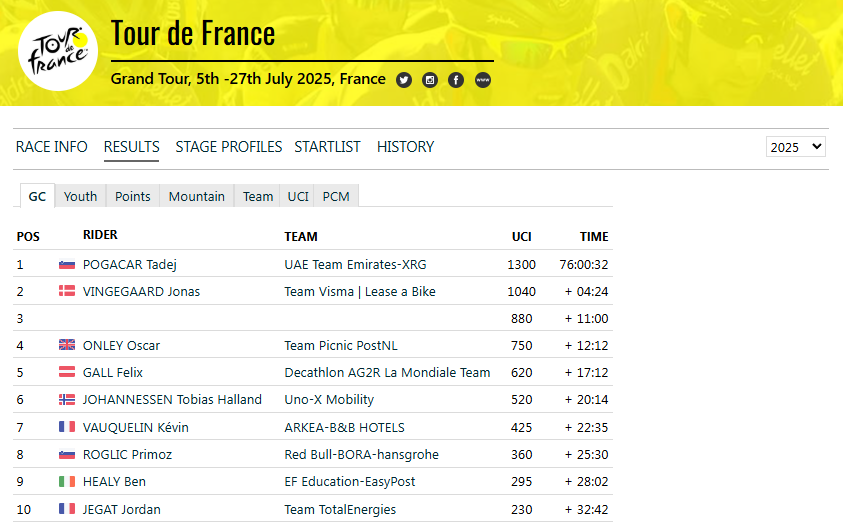
Task: Open rider ROGLIC Primoz
Action: (x=127, y=454)
